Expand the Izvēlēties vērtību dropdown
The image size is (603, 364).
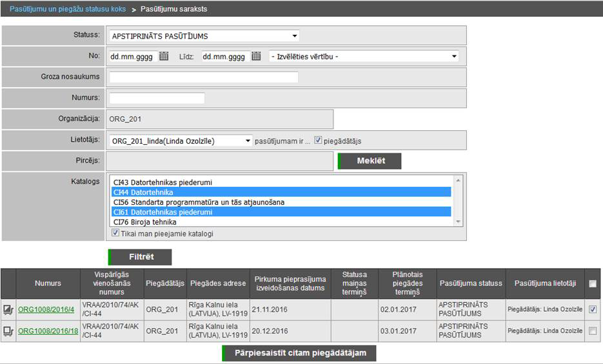[364, 57]
